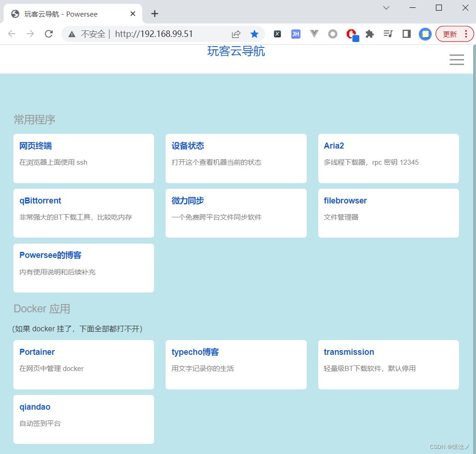Click the music playlist extension icon
Viewport: 476px width, 454px height.
388,34
